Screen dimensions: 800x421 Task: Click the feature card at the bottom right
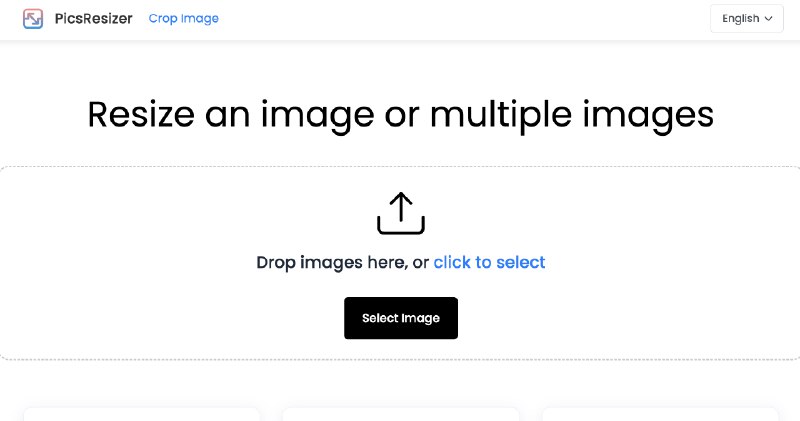[660, 414]
